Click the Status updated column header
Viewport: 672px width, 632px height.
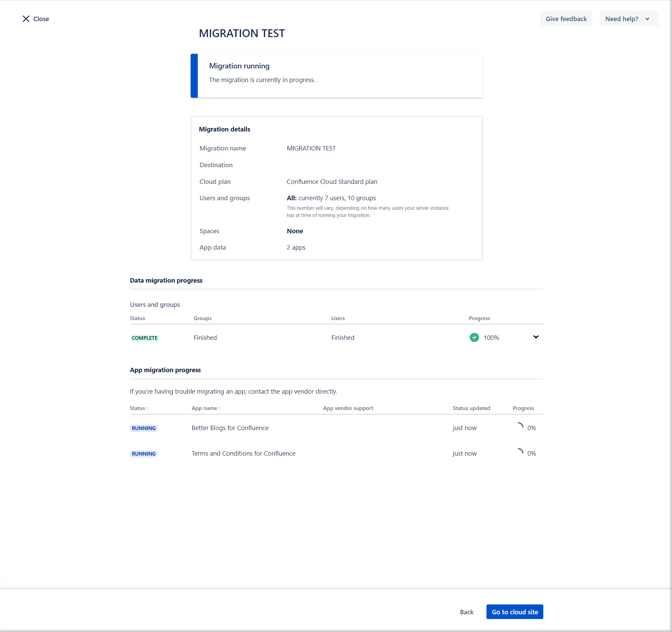click(x=471, y=408)
